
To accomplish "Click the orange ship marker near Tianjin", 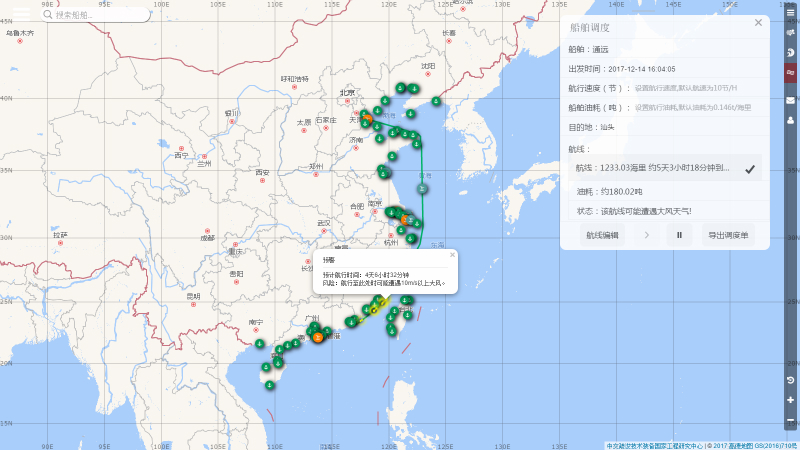I will click(x=366, y=118).
